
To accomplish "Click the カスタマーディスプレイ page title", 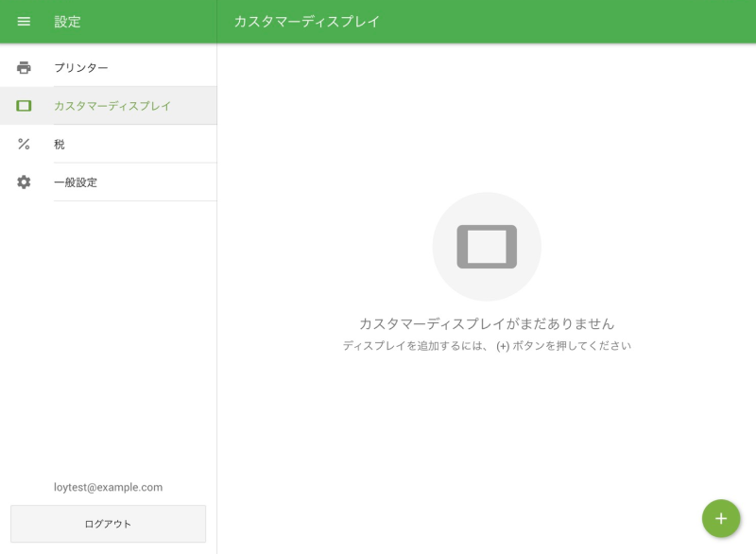I will pyautogui.click(x=306, y=21).
